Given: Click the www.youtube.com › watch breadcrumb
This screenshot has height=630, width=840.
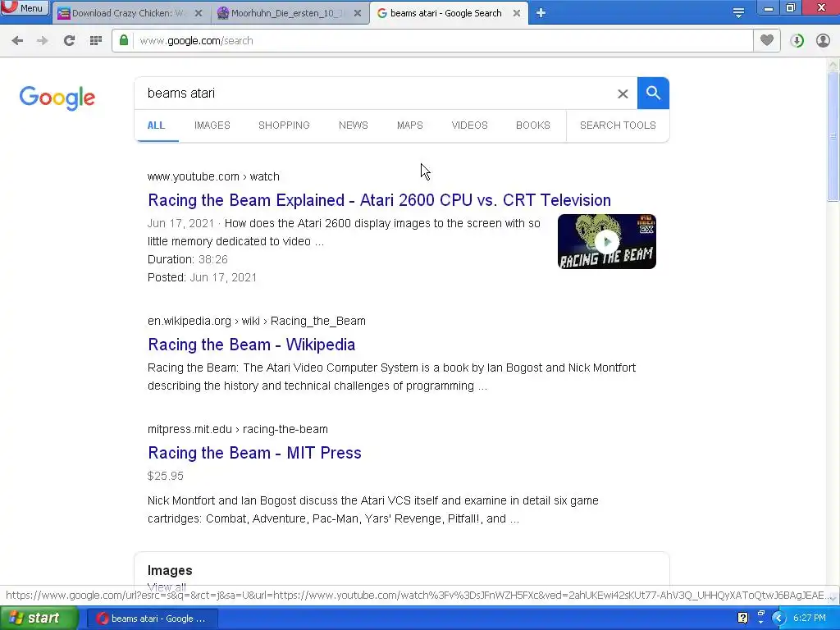Looking at the screenshot, I should (x=213, y=176).
